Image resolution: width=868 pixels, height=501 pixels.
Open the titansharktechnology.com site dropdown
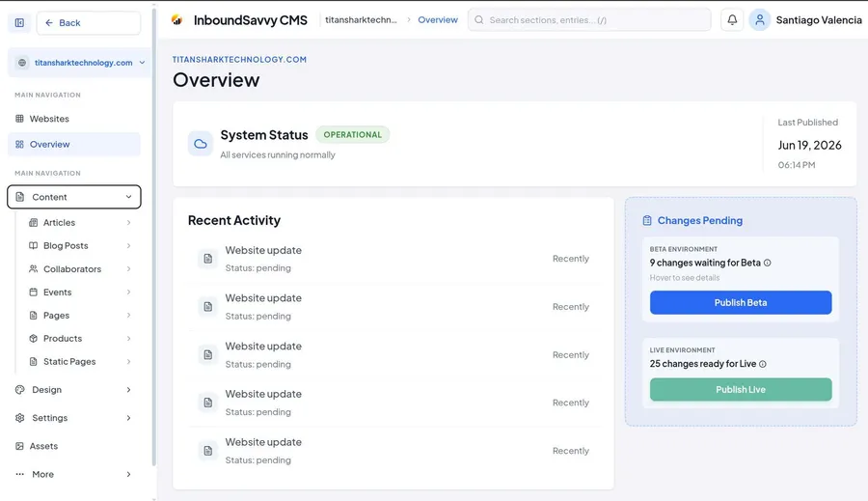[x=79, y=63]
